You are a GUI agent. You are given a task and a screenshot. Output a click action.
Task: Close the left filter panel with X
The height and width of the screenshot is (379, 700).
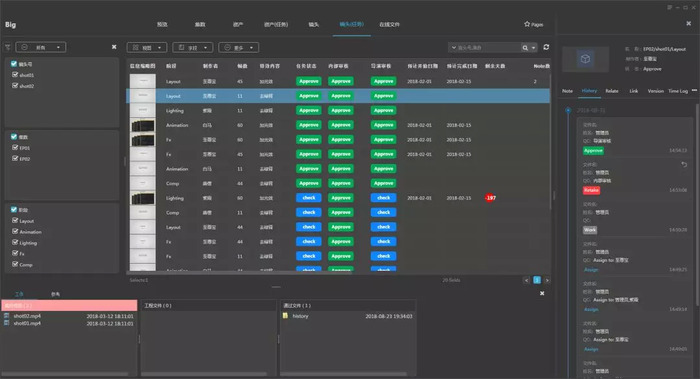point(114,47)
